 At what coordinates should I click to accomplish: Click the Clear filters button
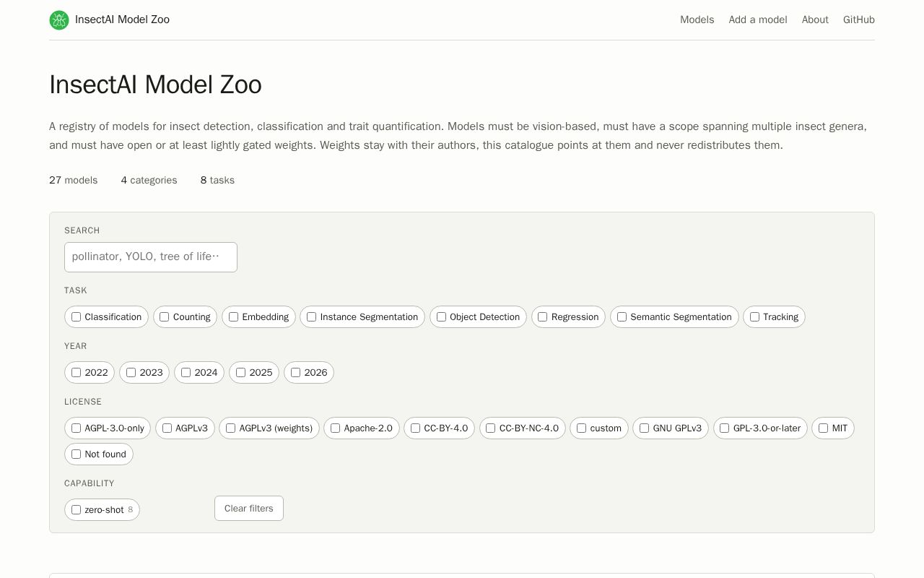pos(249,509)
